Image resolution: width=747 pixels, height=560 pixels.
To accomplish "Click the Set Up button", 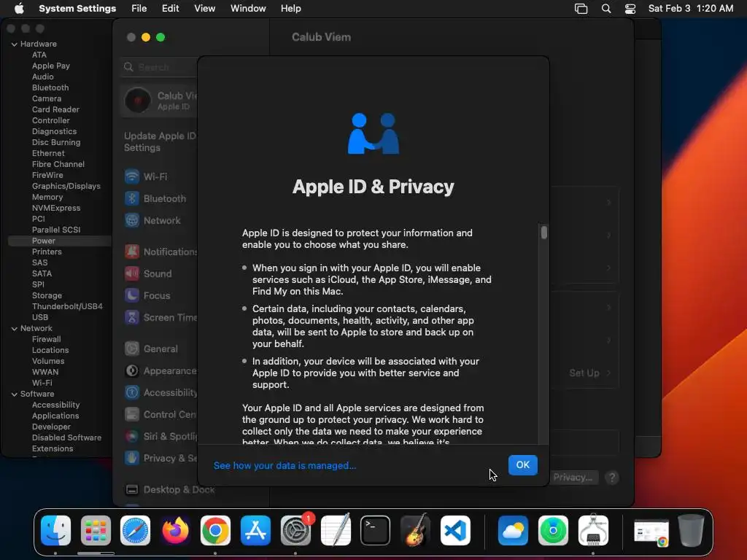I will pos(584,373).
